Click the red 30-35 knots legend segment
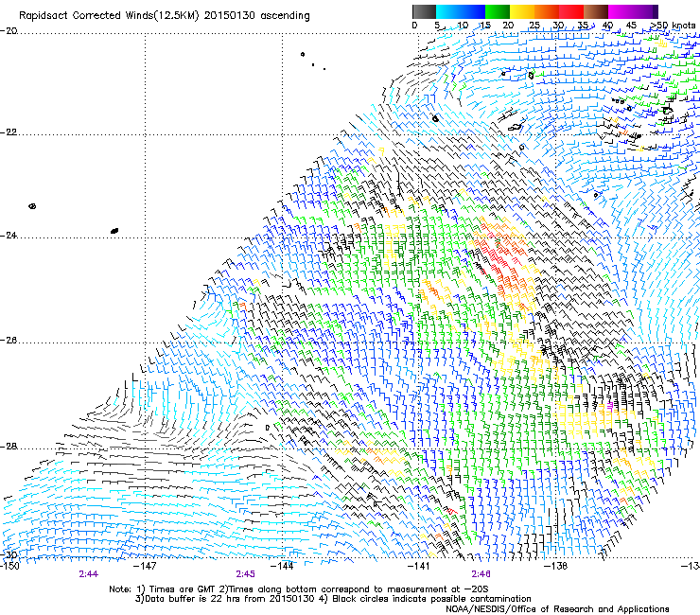Viewport: 700px width, 615px height. pos(571,11)
